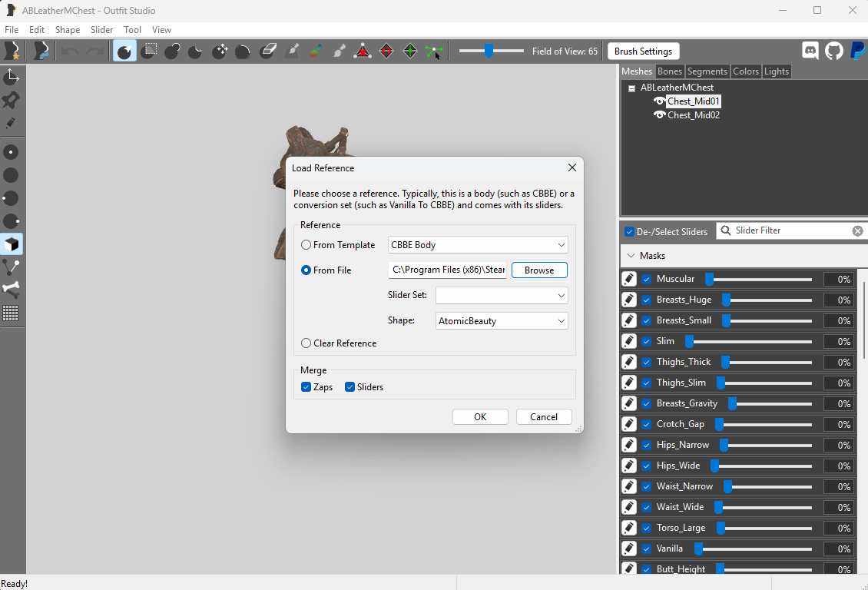Click the circle icon with center dot
The image size is (868, 590).
tap(12, 152)
